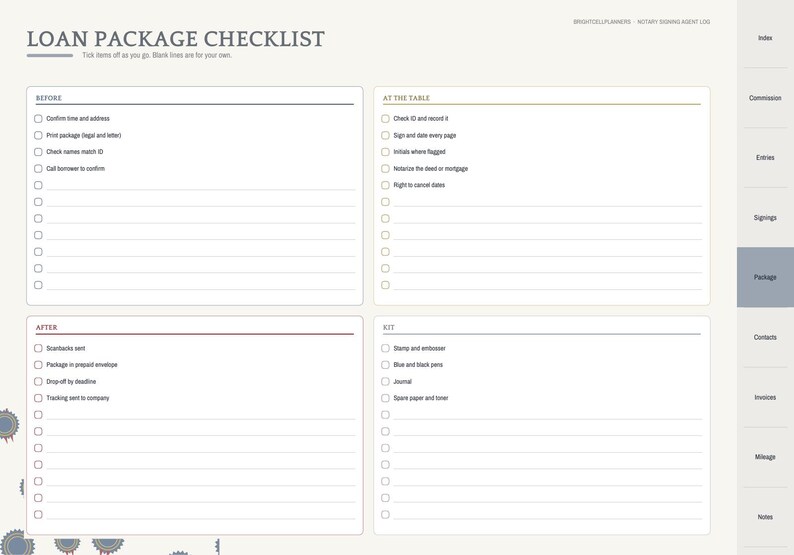The width and height of the screenshot is (794, 555).
Task: Tick 'Right to cancel dates' checkbox
Action: point(385,185)
